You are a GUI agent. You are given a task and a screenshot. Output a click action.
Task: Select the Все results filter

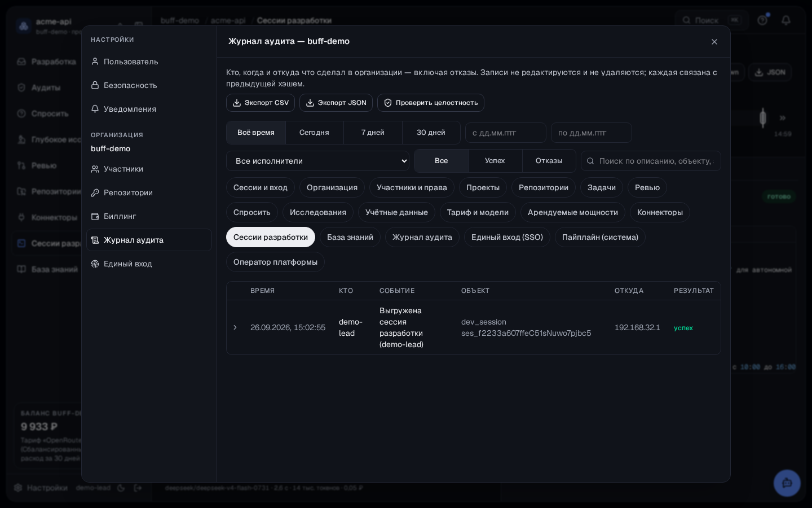[x=442, y=161]
